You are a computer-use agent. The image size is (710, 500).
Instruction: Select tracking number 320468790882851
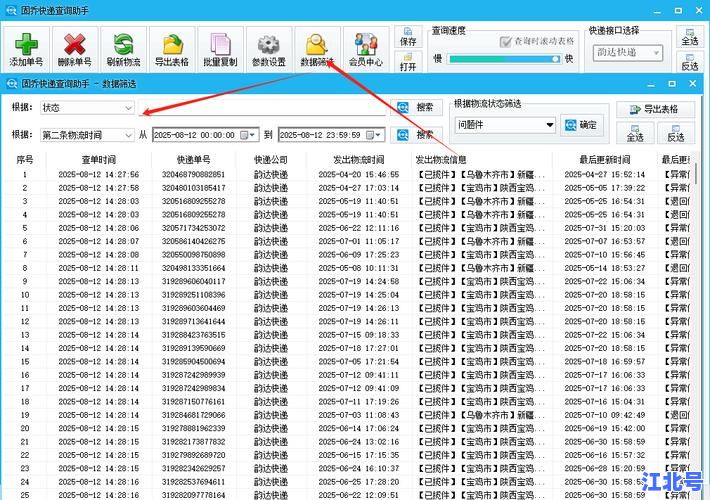(x=193, y=174)
